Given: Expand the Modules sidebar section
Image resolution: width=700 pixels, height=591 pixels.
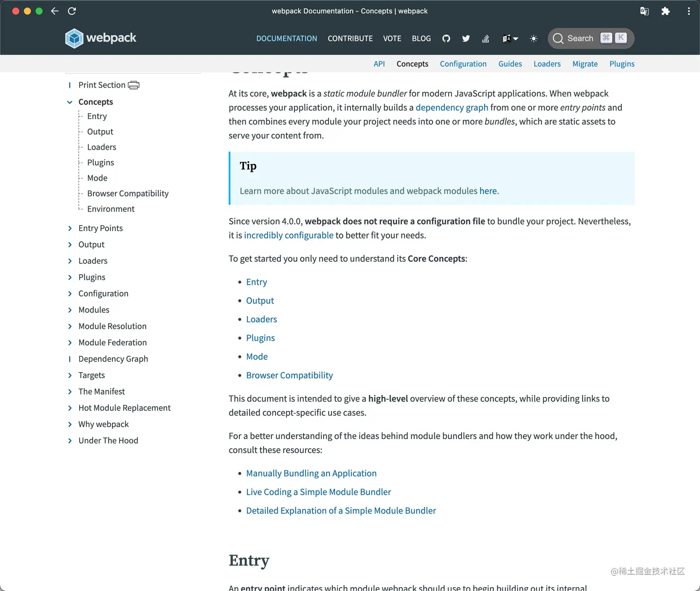Looking at the screenshot, I should pos(70,310).
